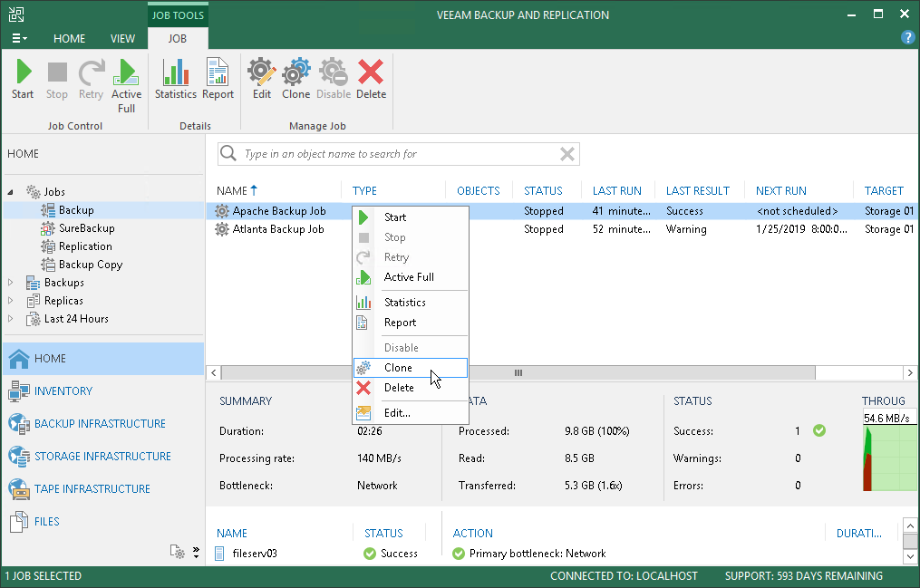Select Backup under Jobs in the tree
This screenshot has width=920, height=588.
point(76,210)
